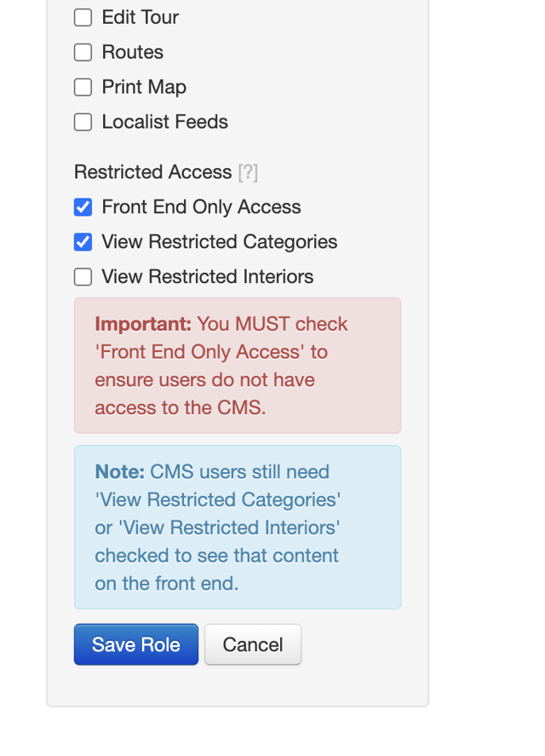Disable the View Restricted Categories checkbox
545x756 pixels.
(83, 242)
